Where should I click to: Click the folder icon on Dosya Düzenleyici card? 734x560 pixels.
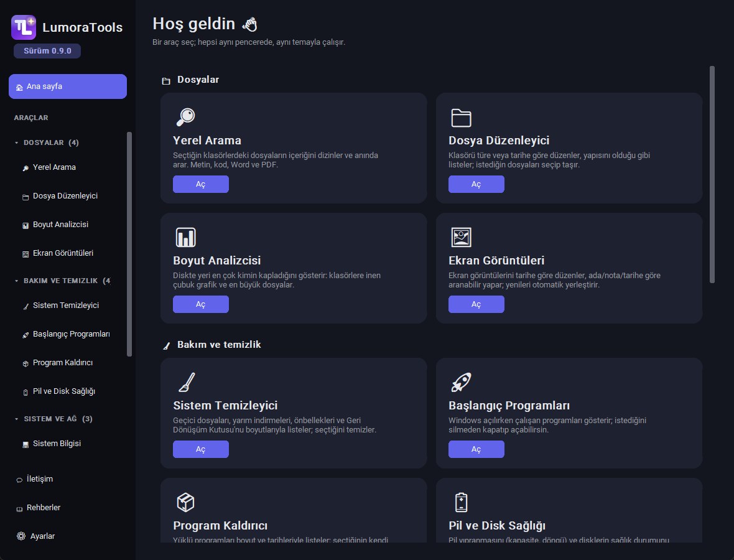(461, 118)
